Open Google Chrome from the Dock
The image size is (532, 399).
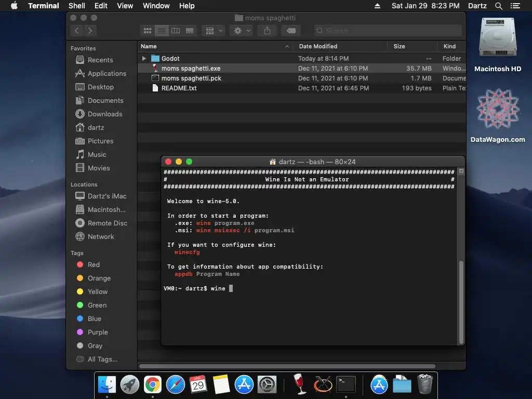[x=153, y=384]
